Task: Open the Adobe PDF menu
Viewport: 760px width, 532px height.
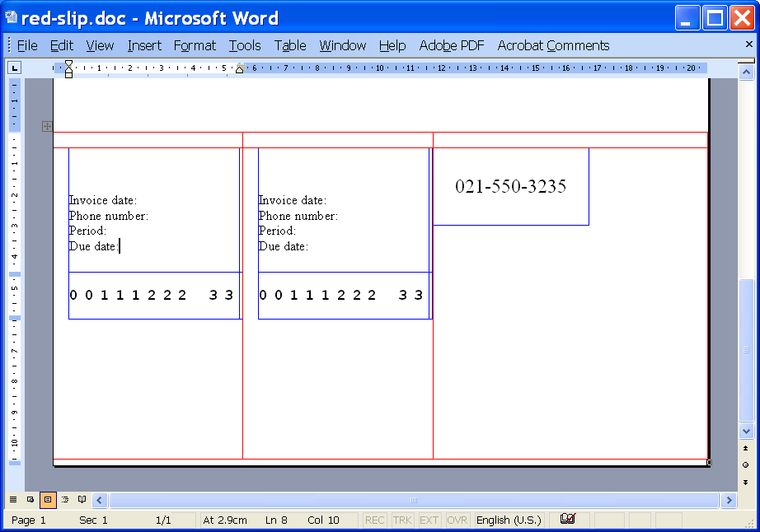Action: (x=452, y=45)
